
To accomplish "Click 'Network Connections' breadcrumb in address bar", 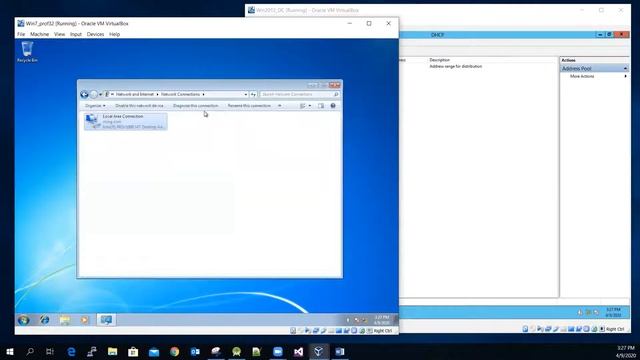I will click(180, 94).
